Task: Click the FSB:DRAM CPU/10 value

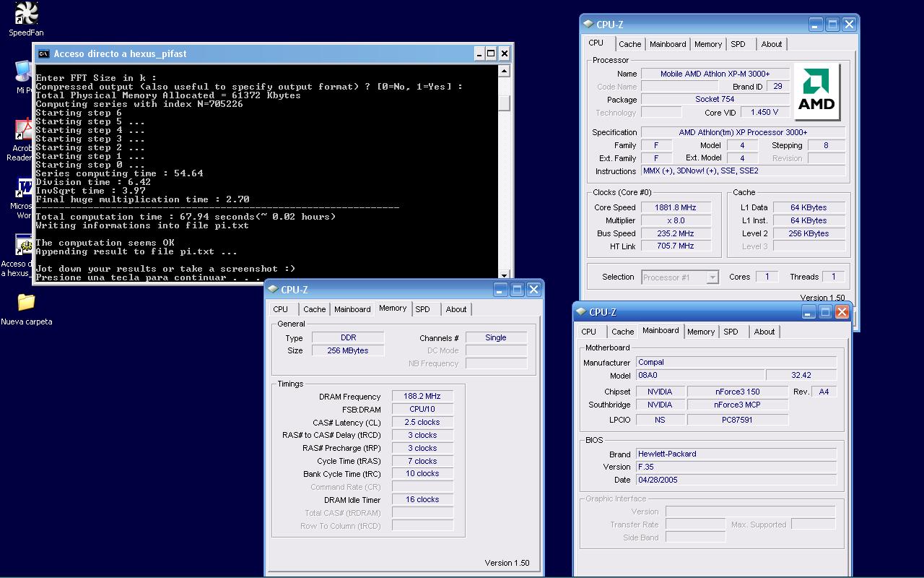Action: (x=422, y=410)
